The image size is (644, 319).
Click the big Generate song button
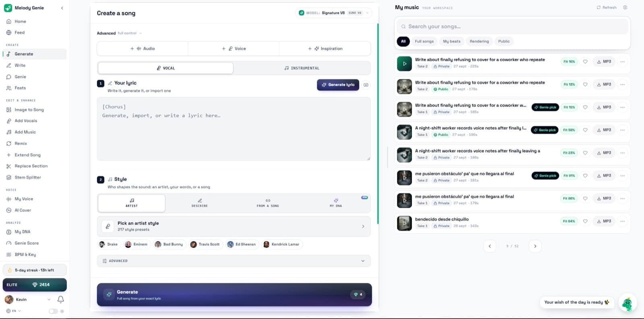(x=234, y=294)
